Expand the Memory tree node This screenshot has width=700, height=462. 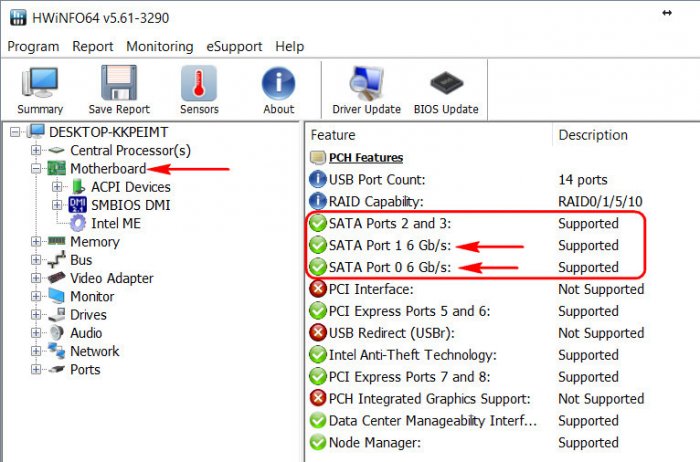[36, 241]
